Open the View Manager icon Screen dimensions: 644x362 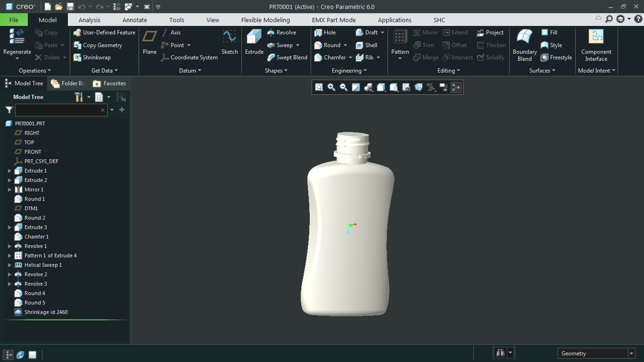(406, 87)
